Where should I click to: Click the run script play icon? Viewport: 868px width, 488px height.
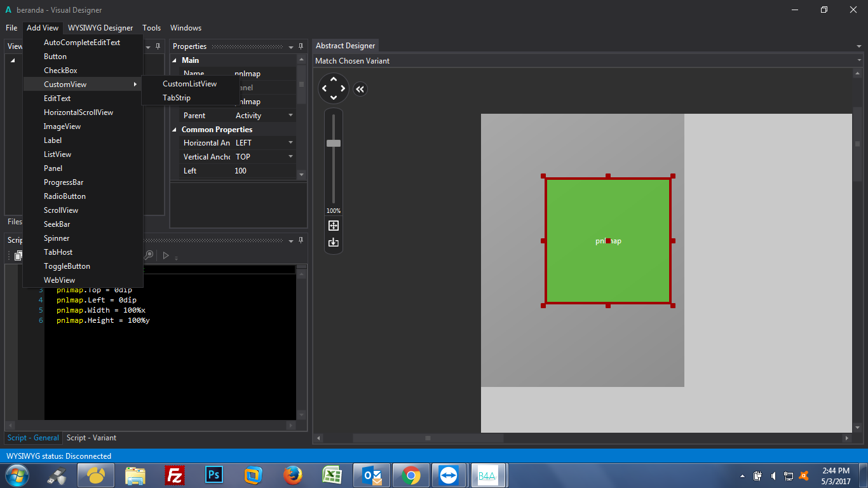point(165,255)
